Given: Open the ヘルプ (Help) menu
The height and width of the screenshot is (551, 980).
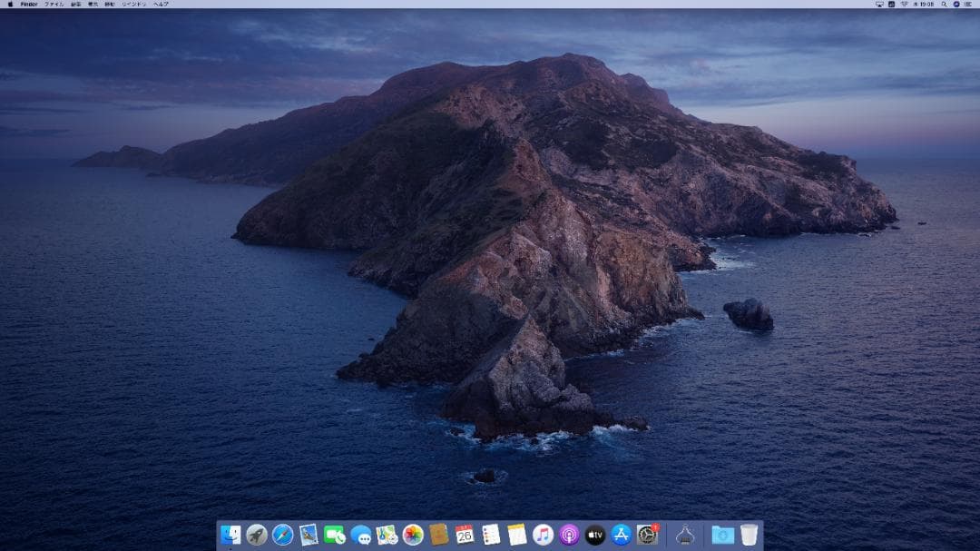Looking at the screenshot, I should pyautogui.click(x=161, y=4).
